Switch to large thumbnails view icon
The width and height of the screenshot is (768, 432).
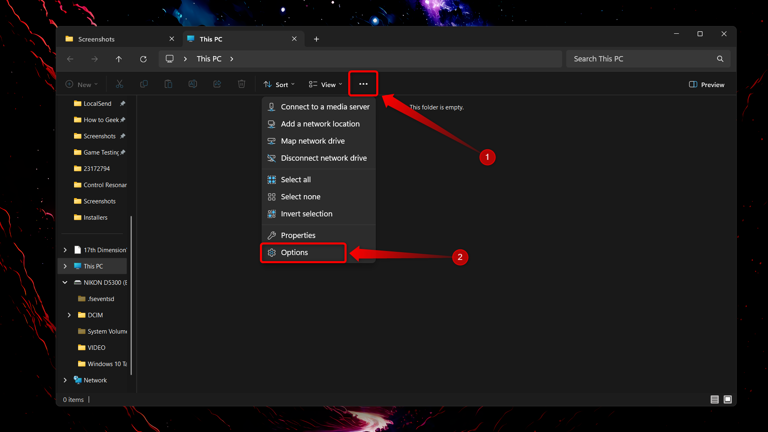coord(728,400)
